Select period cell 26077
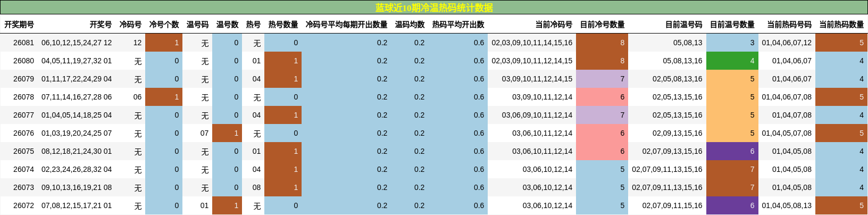This screenshot has height=215, width=868. 23,115
